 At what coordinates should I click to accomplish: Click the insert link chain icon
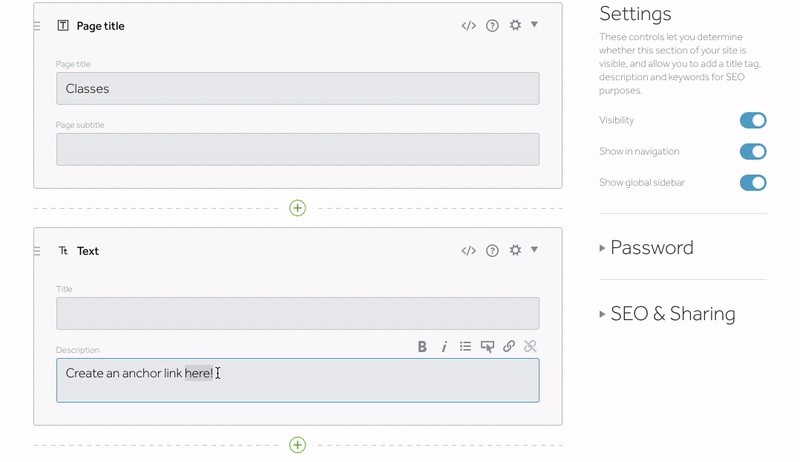tap(509, 347)
